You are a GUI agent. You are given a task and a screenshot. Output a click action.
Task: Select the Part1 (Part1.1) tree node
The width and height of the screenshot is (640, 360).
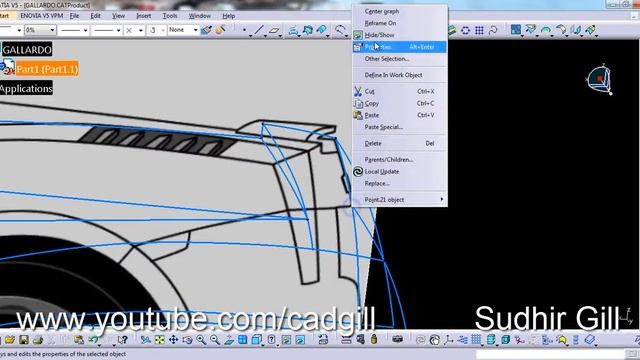pyautogui.click(x=47, y=69)
